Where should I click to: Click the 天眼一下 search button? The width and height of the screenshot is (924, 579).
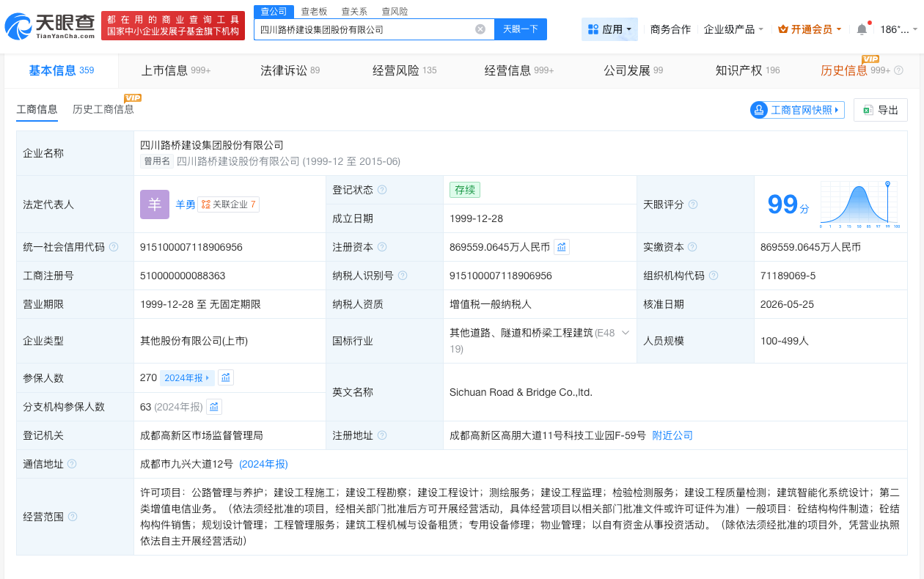pyautogui.click(x=521, y=29)
